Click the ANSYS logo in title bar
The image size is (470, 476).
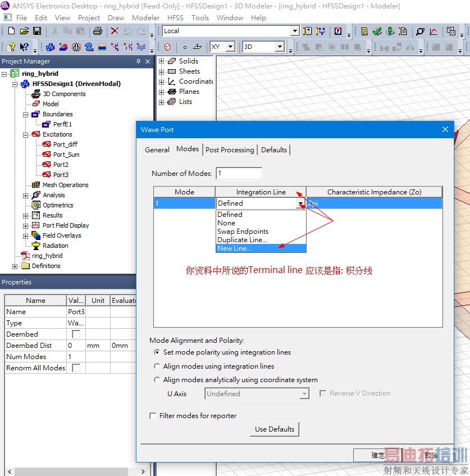pyautogui.click(x=5, y=6)
